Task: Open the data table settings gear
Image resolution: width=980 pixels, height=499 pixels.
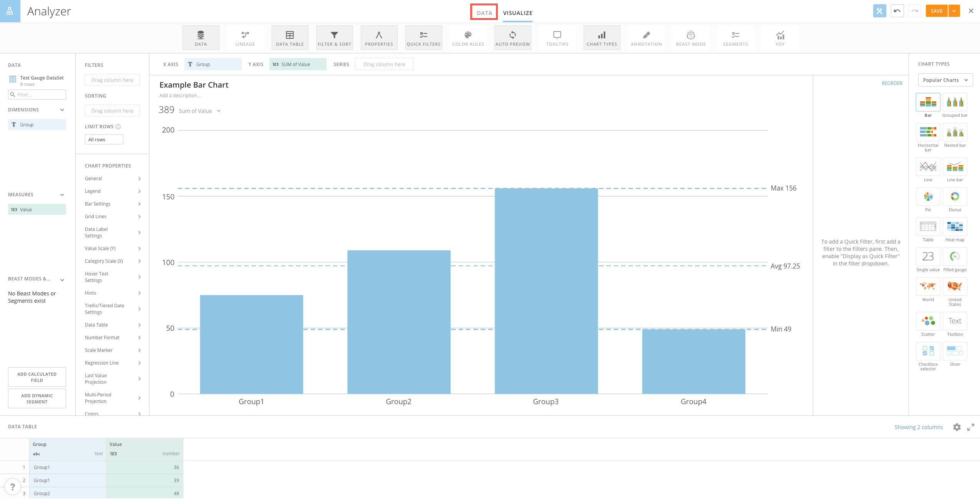Action: pos(956,427)
